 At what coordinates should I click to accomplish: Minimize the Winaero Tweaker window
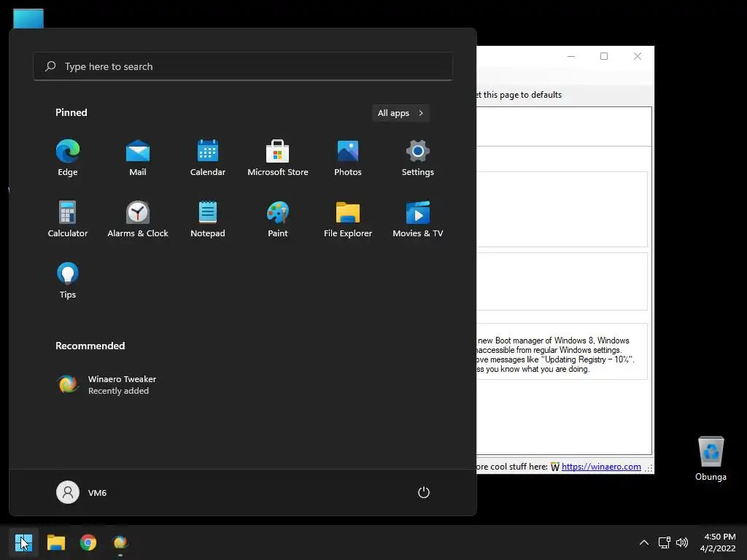571,56
